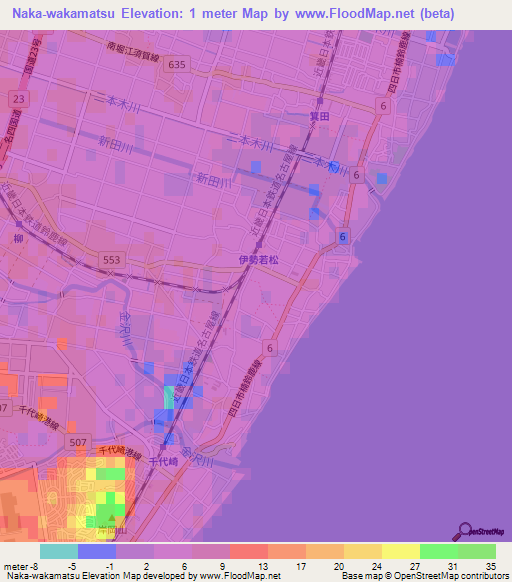The height and width of the screenshot is (582, 512).
Task: Select the 柳 station marker square
Action: point(19,224)
